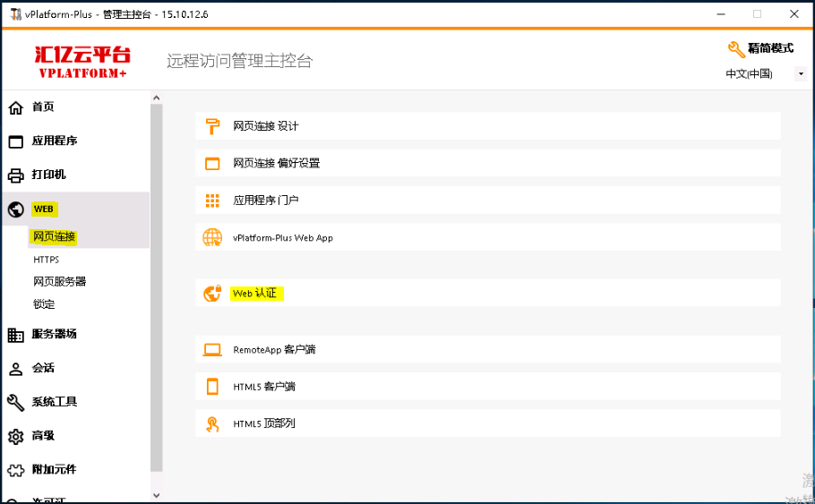
Task: Open the HTTPS sub-item under WEB
Action: pyautogui.click(x=47, y=260)
